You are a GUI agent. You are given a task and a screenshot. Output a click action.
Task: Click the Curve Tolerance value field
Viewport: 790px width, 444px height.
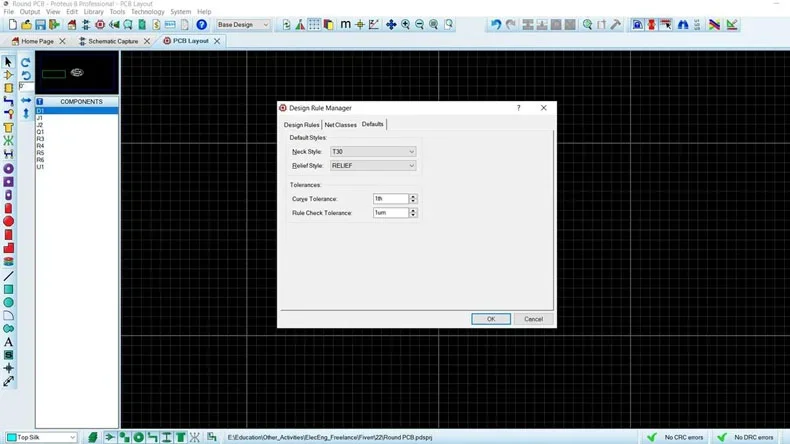(x=391, y=199)
